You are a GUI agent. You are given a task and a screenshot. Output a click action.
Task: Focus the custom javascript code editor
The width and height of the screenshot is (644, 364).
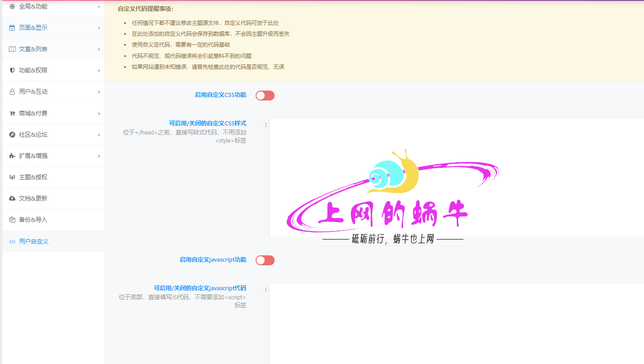coord(456,324)
